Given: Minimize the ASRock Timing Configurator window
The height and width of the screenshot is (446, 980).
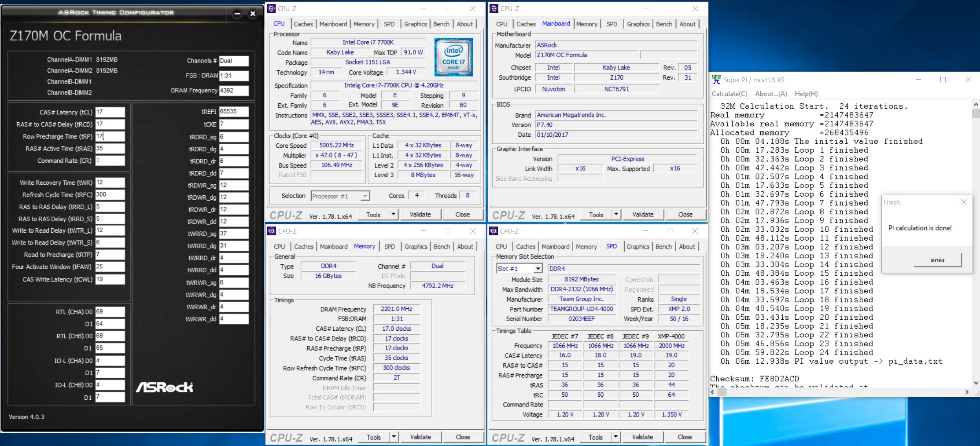Looking at the screenshot, I should tap(237, 14).
